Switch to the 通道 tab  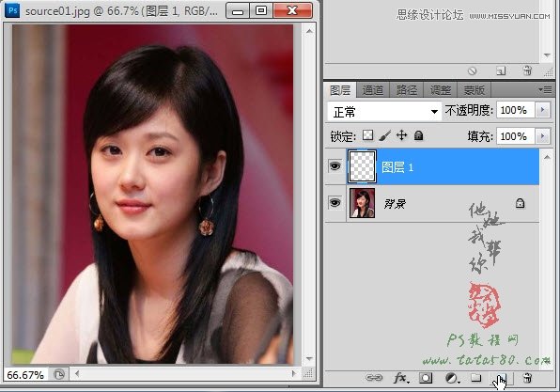tap(372, 90)
